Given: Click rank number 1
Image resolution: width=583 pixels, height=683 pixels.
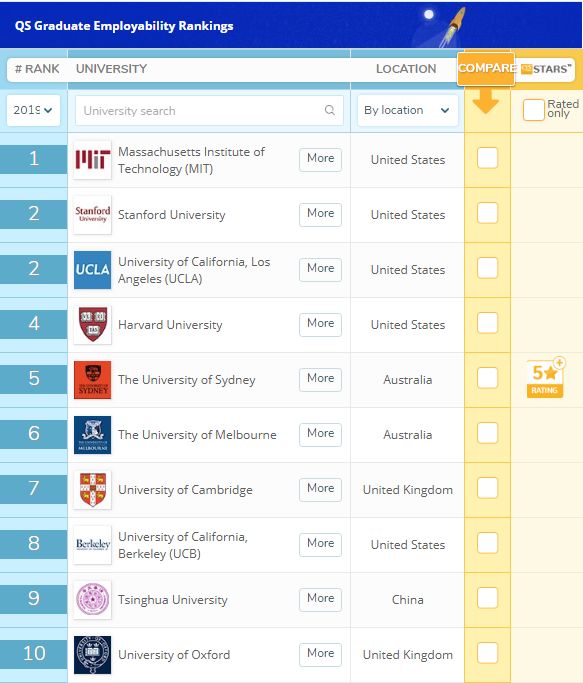Looking at the screenshot, I should tap(34, 159).
